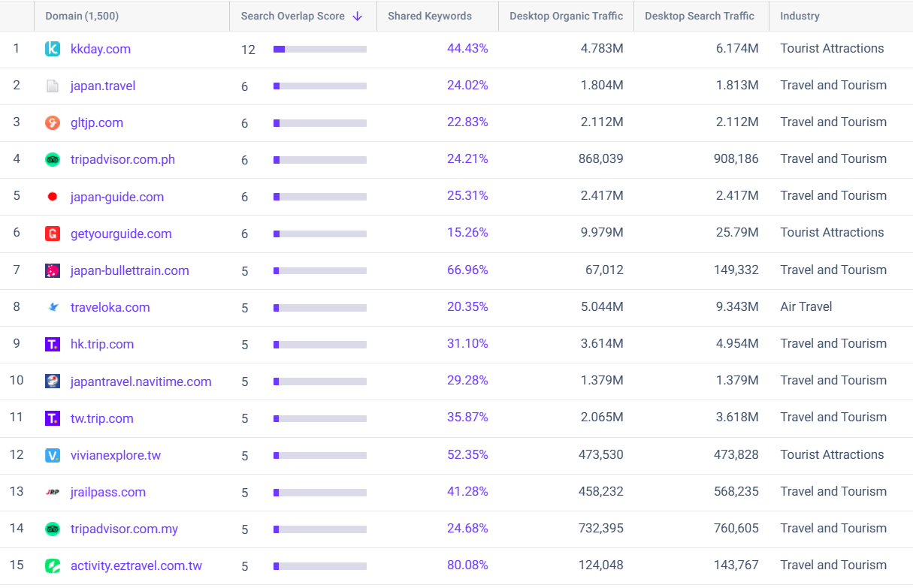Open the japan-guide.com domain link
The image size is (913, 588).
(117, 197)
